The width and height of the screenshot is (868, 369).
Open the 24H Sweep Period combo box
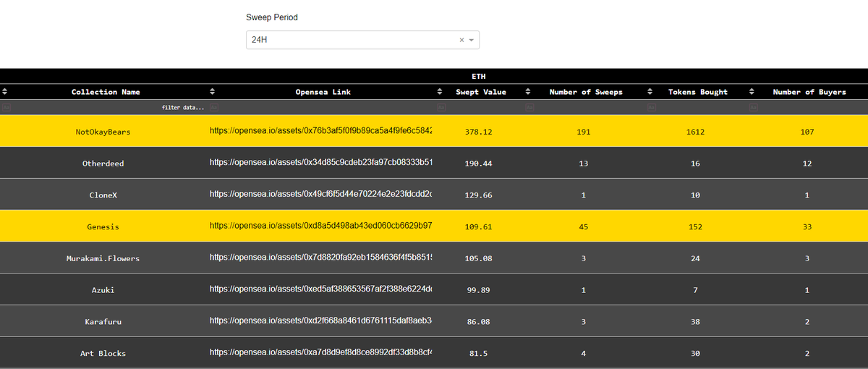(x=362, y=40)
